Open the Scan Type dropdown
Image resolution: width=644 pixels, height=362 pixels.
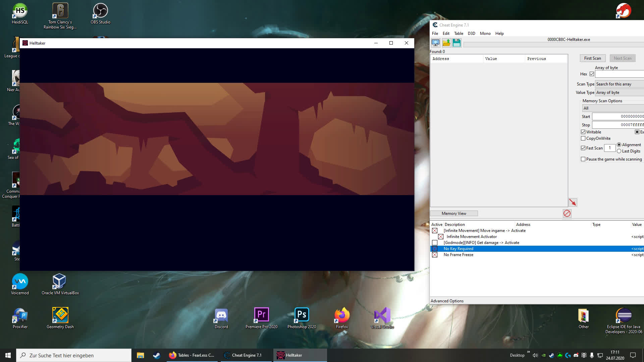(620, 84)
